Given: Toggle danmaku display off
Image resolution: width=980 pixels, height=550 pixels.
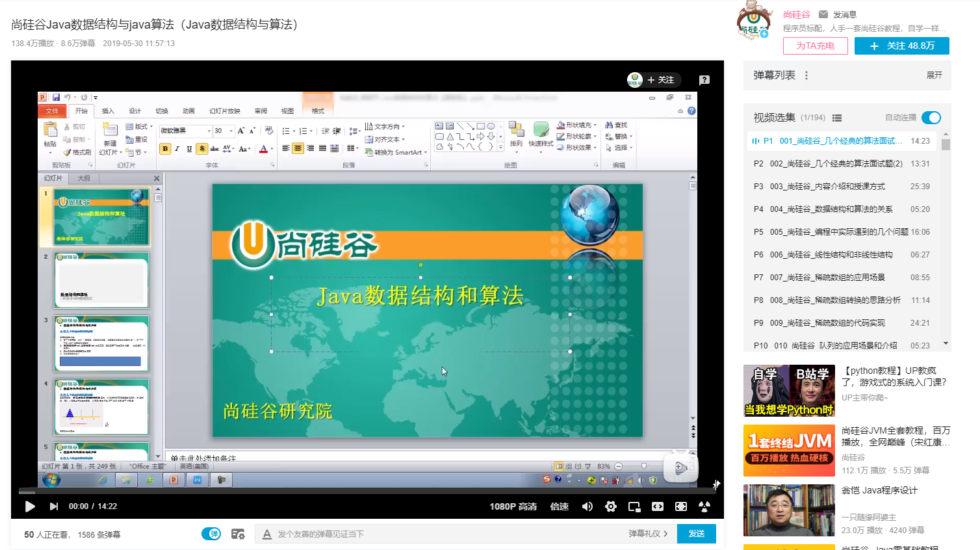Looking at the screenshot, I should click(211, 533).
